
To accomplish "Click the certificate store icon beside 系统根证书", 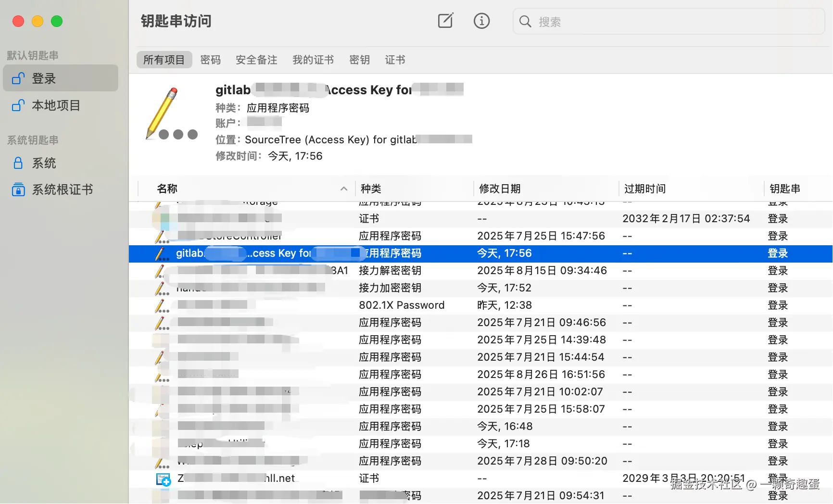I will 18,189.
